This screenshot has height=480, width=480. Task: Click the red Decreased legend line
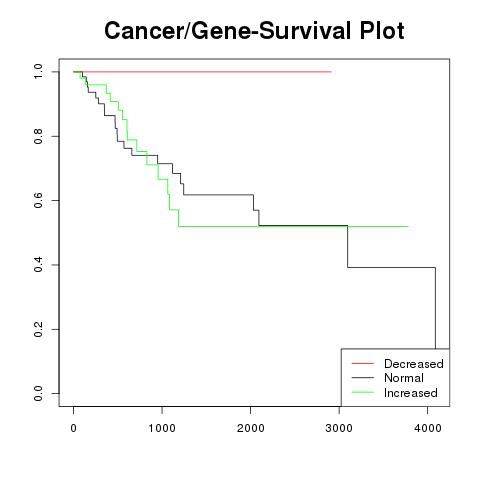pos(363,363)
